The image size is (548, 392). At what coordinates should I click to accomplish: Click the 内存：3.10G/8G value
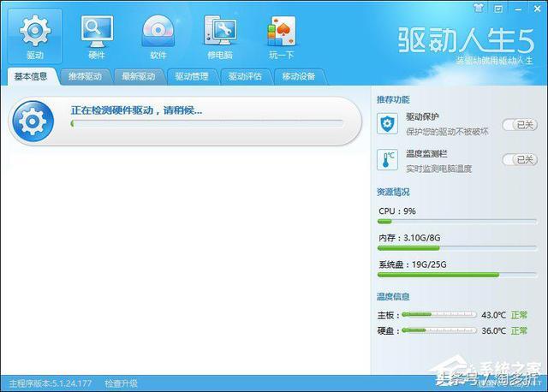[x=409, y=238]
